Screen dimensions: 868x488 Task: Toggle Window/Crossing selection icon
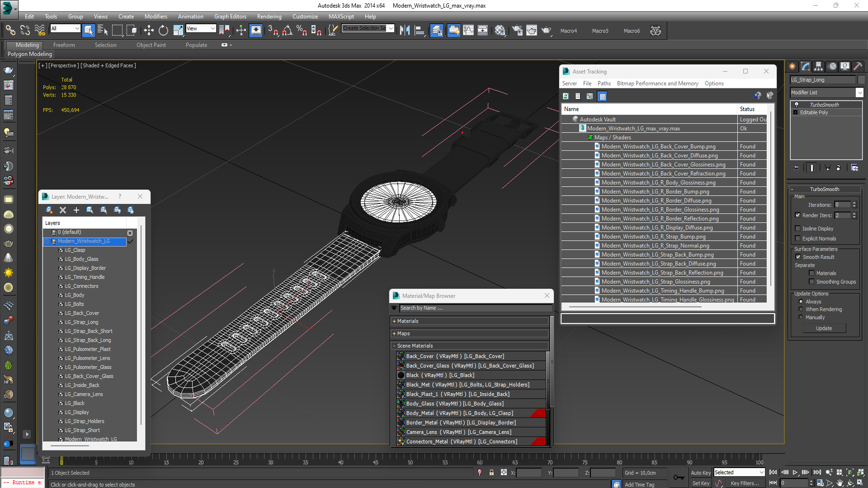click(x=132, y=30)
